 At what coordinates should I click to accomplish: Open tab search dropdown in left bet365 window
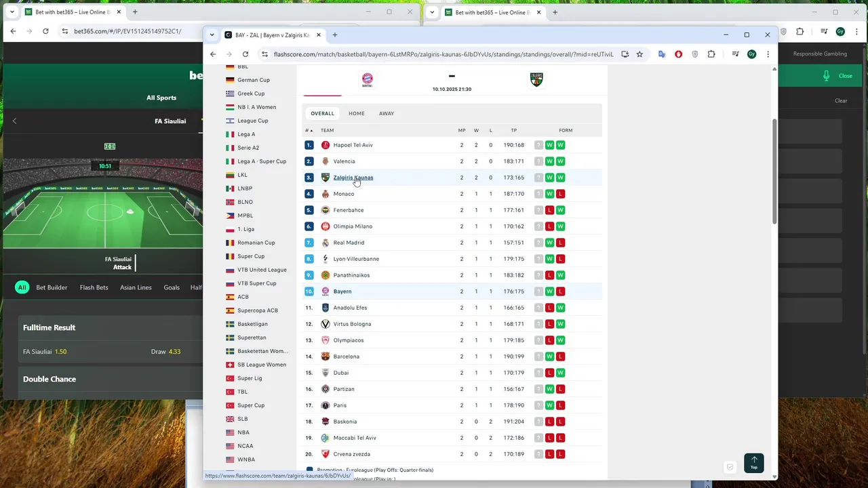click(12, 12)
